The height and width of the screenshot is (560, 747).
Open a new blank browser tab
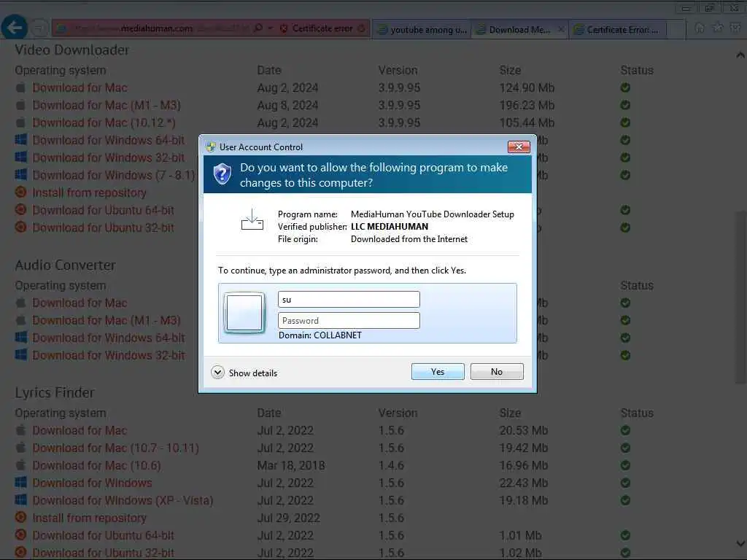click(x=676, y=29)
